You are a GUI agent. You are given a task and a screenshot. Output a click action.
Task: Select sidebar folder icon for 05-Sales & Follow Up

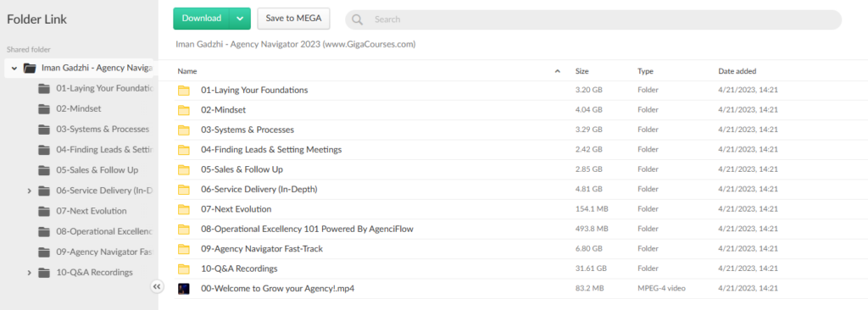[x=44, y=170]
